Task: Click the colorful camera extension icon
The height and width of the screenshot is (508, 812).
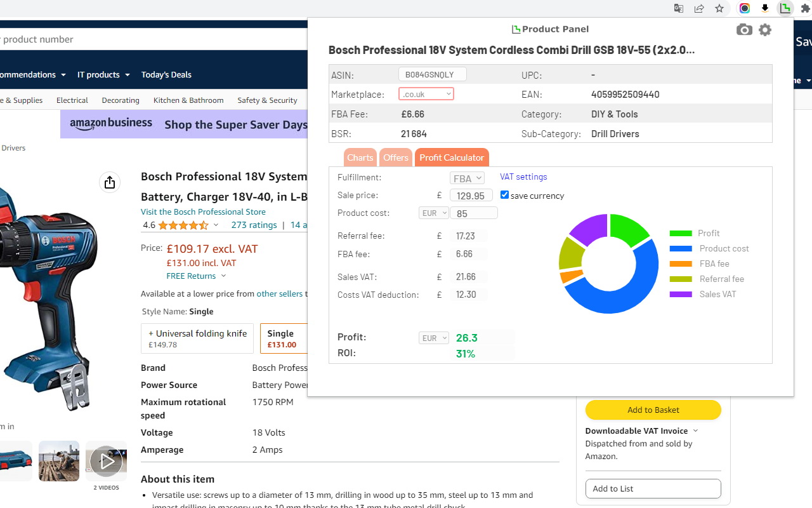Action: click(743, 8)
